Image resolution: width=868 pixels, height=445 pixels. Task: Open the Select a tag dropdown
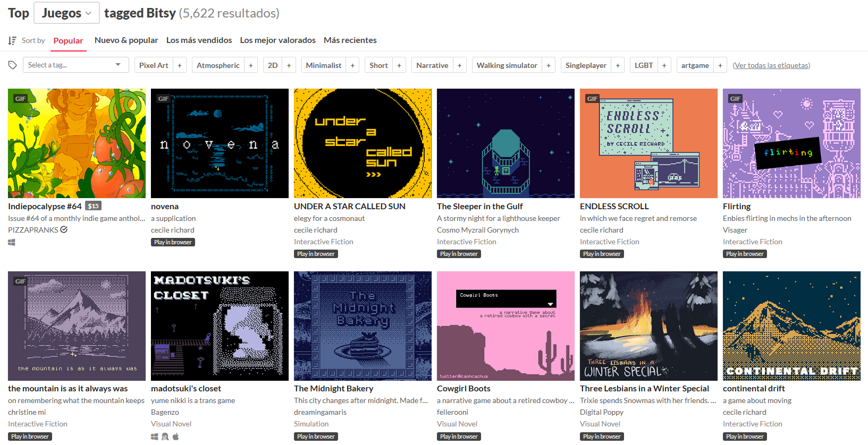tap(76, 65)
